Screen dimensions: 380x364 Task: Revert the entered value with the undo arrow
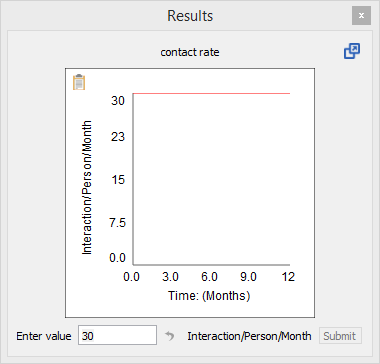[170, 336]
